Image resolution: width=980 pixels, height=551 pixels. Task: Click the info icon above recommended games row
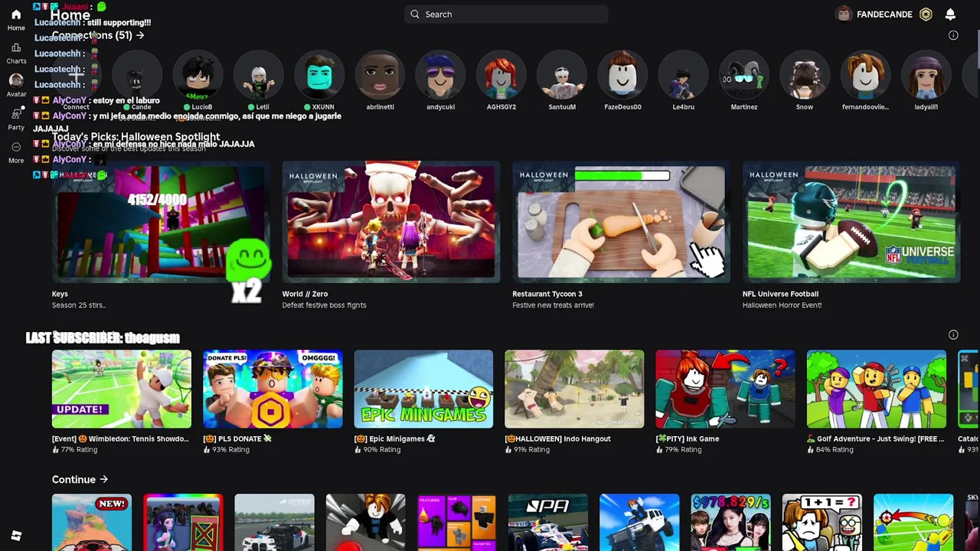[953, 334]
